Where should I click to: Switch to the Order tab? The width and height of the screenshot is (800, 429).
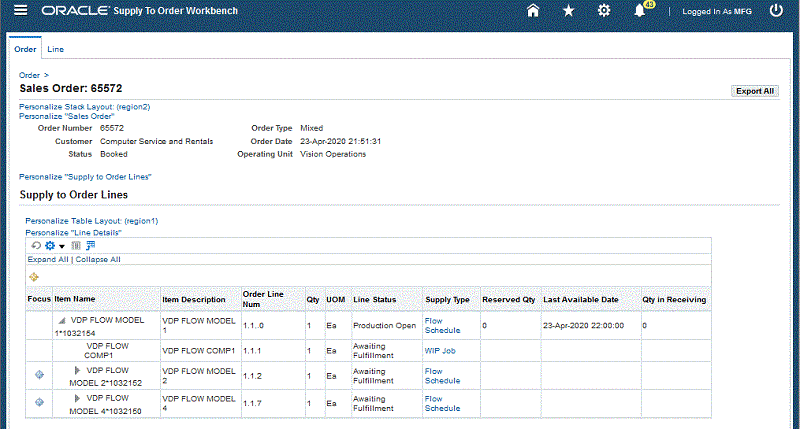point(26,49)
